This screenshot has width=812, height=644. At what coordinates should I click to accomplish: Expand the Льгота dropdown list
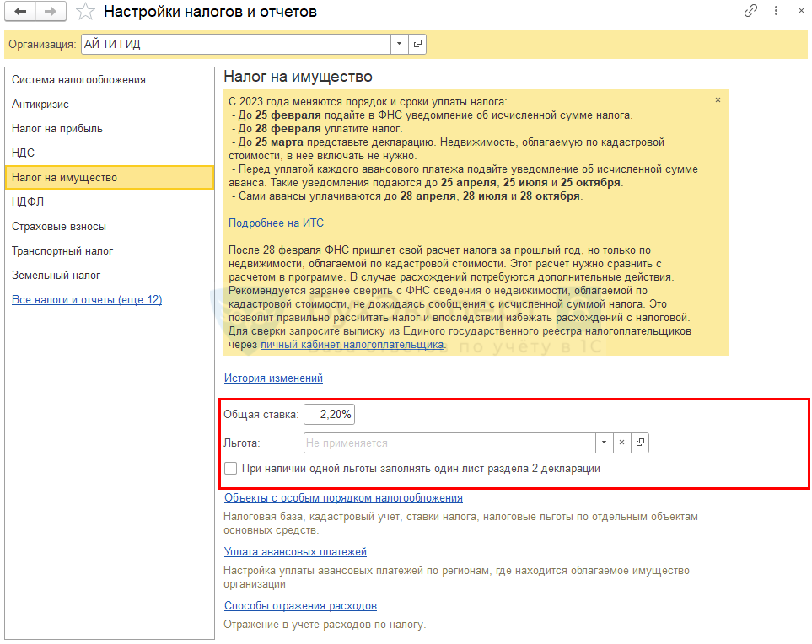pyautogui.click(x=604, y=443)
